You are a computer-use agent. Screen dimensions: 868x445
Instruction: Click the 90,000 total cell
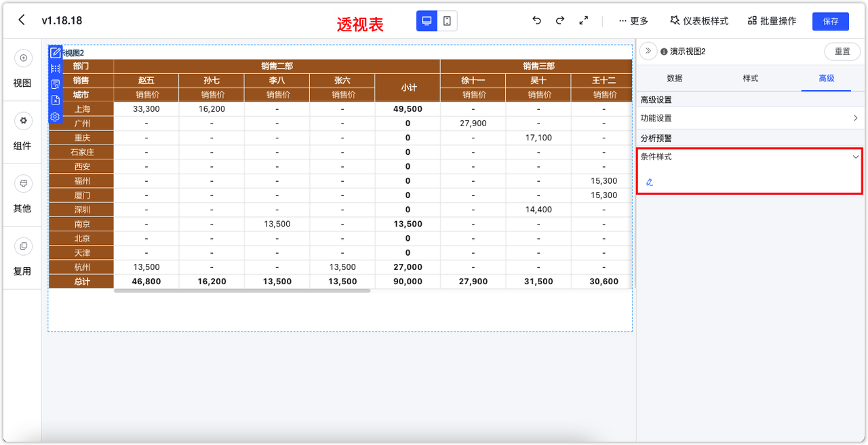pyautogui.click(x=408, y=281)
